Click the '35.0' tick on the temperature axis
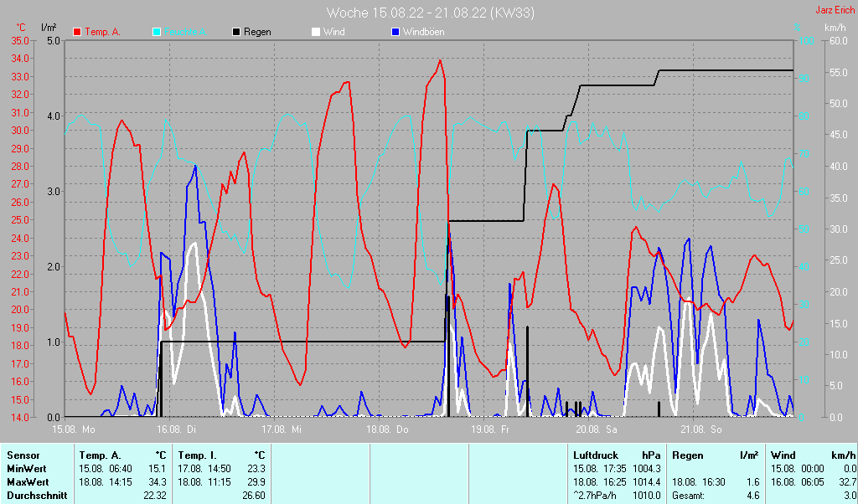Viewport: 858px width, 504px height. point(20,41)
